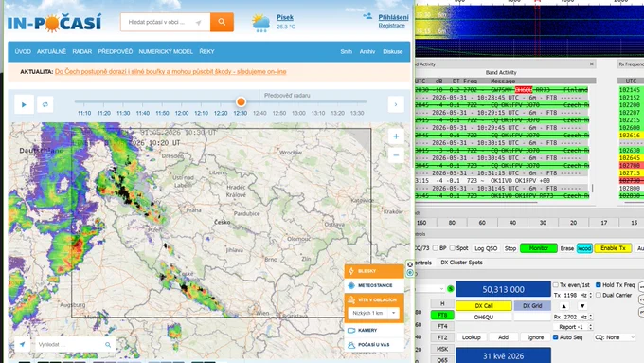Jump to 13:00 on the radar timeline
The height and width of the screenshot is (363, 644).
pyautogui.click(x=298, y=113)
